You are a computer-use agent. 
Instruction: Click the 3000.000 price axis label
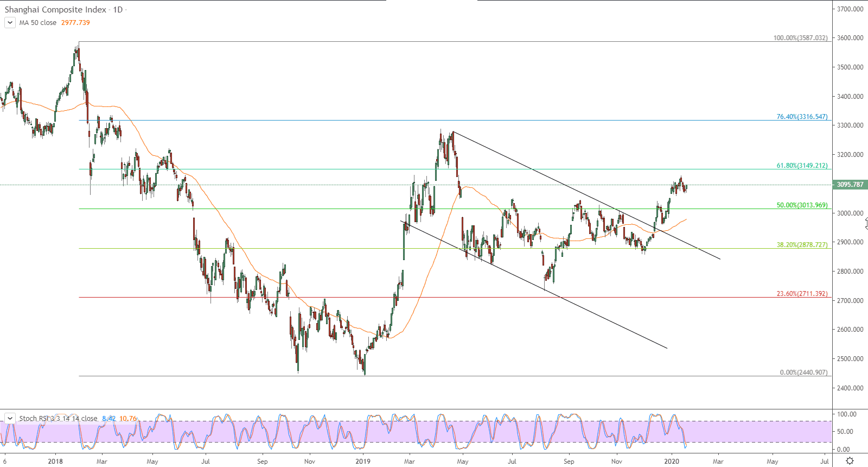[850, 213]
